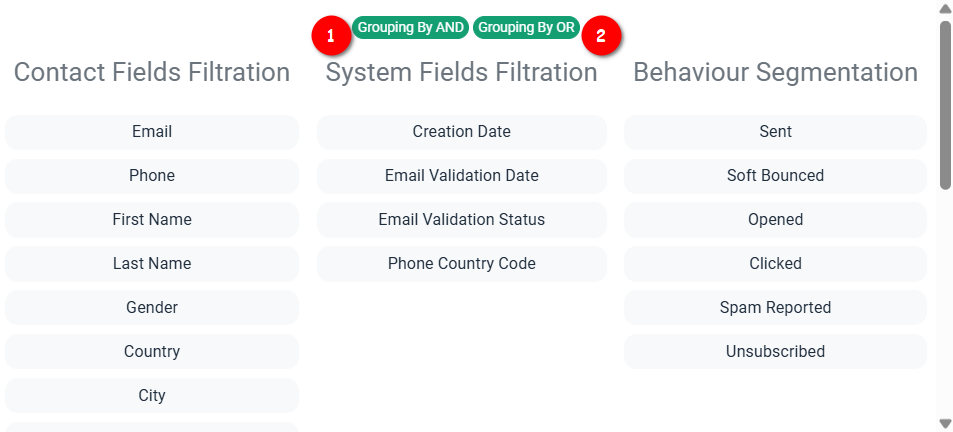Select the Clicked behaviour segment
The image size is (953, 432).
[776, 264]
